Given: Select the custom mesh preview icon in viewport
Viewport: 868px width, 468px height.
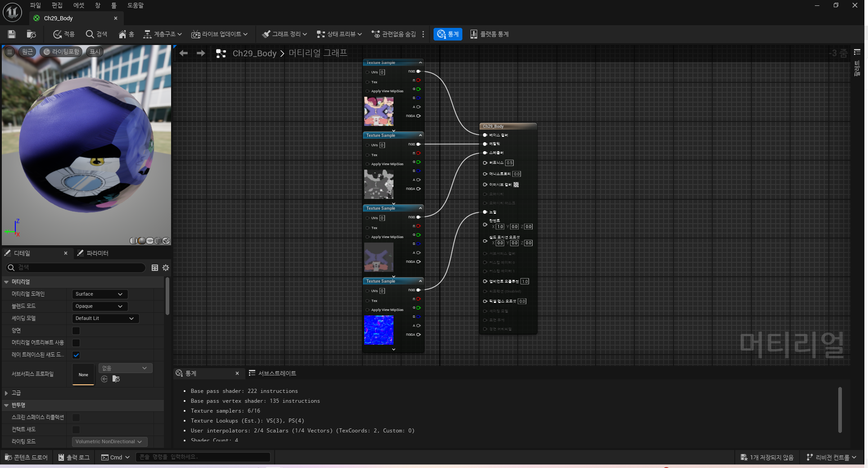Looking at the screenshot, I should pos(166,241).
